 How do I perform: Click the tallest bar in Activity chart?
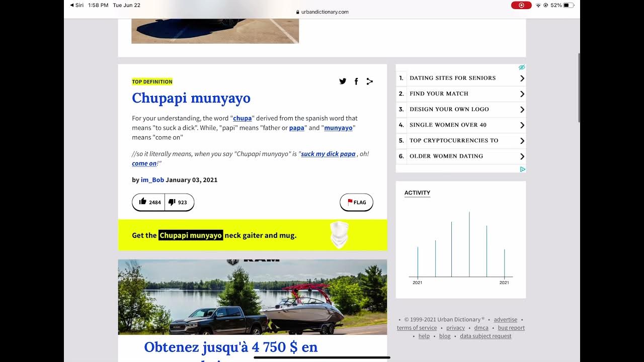coord(469,244)
